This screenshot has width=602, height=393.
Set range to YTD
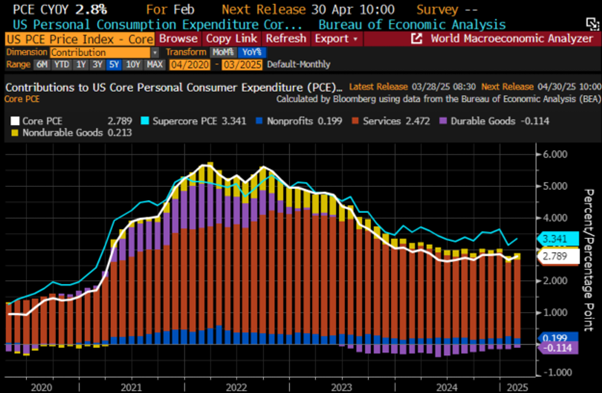[x=61, y=64]
